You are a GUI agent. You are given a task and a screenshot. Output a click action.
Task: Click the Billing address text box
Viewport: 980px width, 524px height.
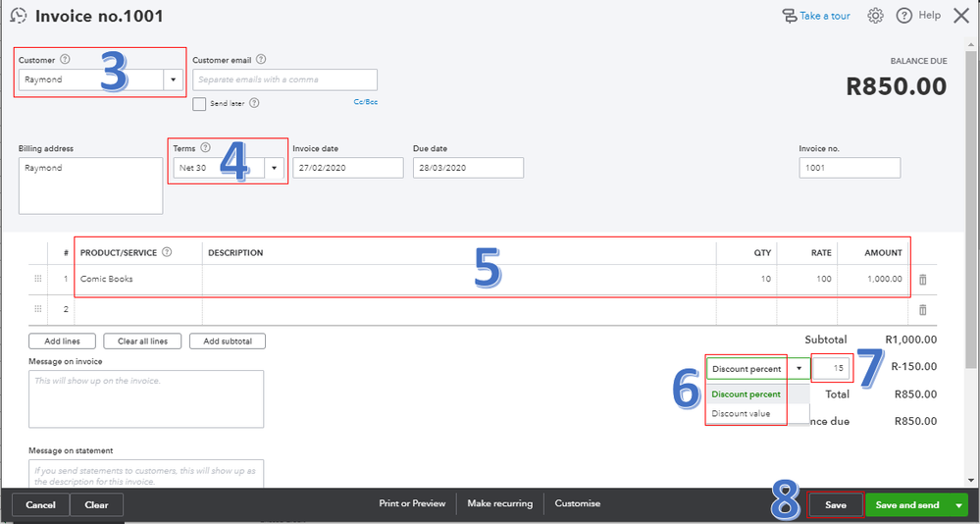pos(90,185)
